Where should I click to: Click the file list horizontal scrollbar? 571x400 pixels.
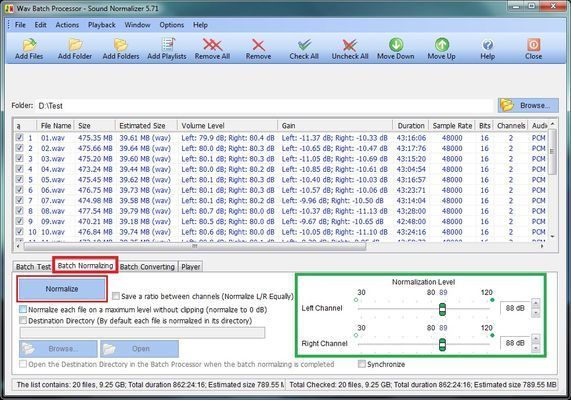195,246
